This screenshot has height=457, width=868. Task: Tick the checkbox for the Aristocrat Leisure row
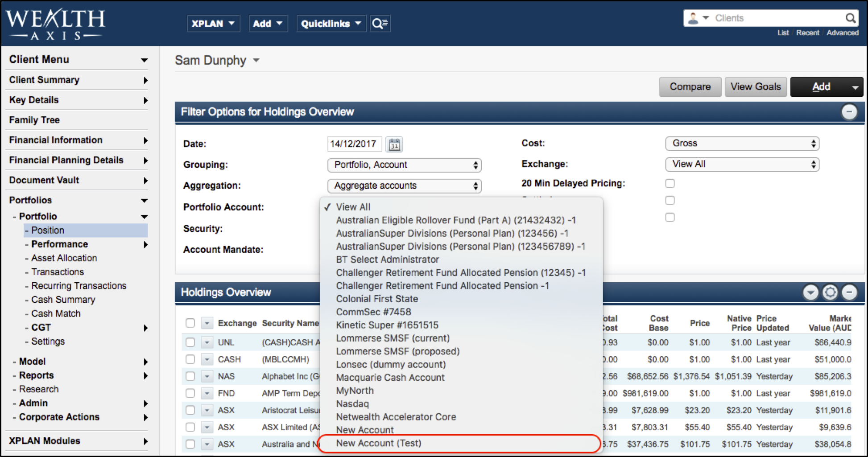click(x=190, y=410)
